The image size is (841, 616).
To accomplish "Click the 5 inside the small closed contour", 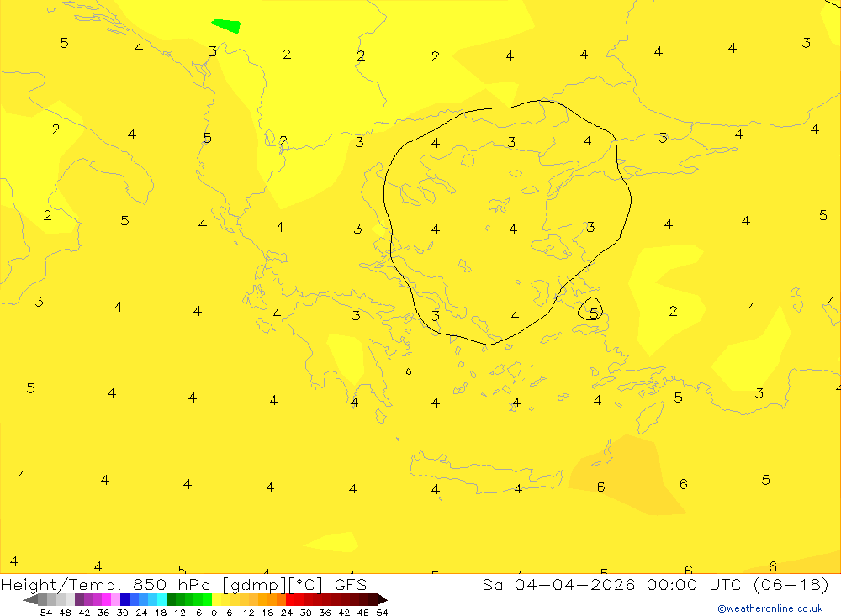I will click(593, 313).
